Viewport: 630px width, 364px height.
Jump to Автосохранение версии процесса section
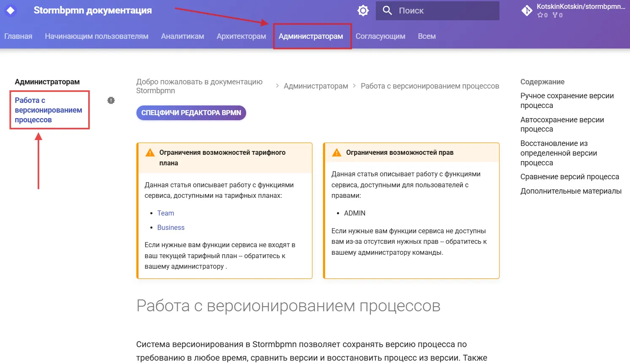562,124
